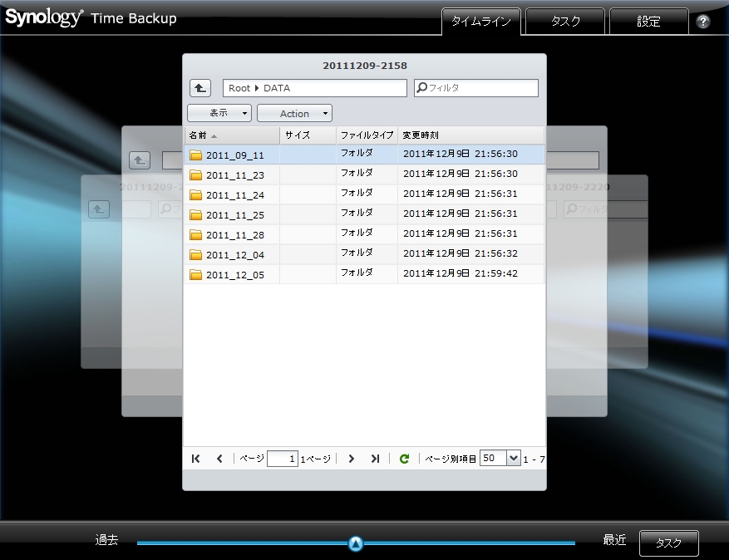Screen dimensions: 729x560
Task: Sort by the ファイルタイプ column header
Action: pos(367,135)
